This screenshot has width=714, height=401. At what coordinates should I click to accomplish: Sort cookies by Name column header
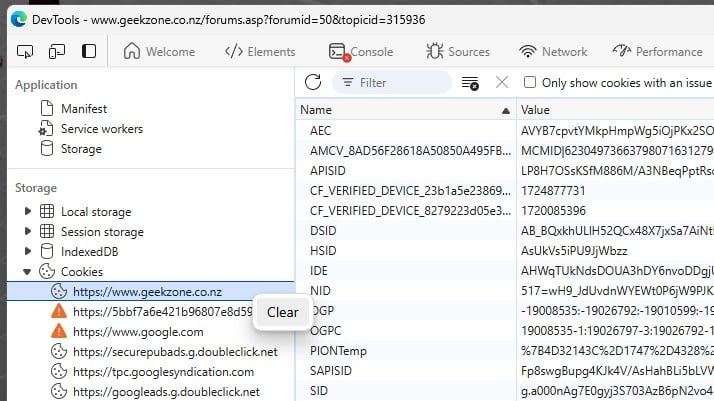coord(406,110)
